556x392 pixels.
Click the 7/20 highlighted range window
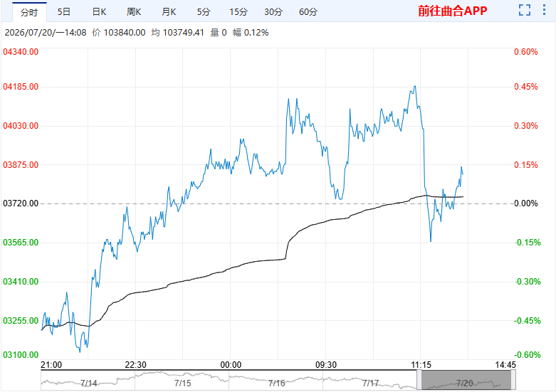[466, 380]
